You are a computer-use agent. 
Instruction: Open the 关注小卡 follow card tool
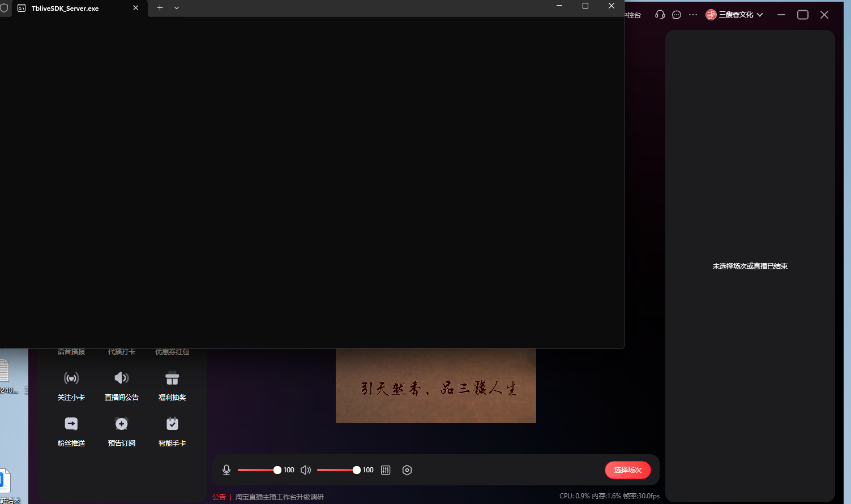(x=71, y=385)
